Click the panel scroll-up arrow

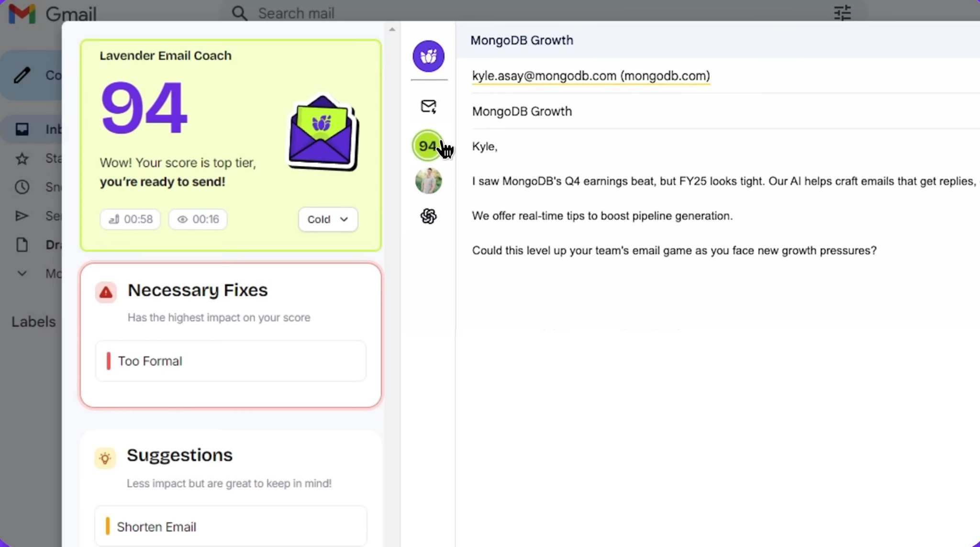(392, 29)
